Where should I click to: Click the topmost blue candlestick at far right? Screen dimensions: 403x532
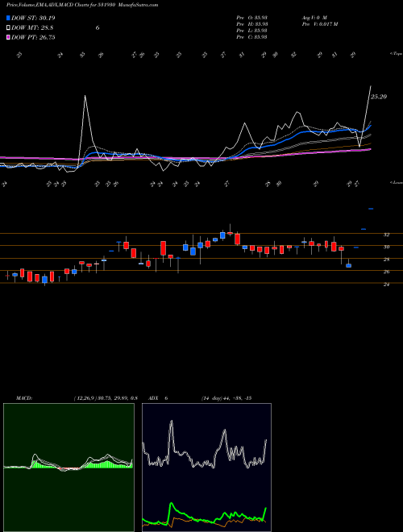[371, 209]
